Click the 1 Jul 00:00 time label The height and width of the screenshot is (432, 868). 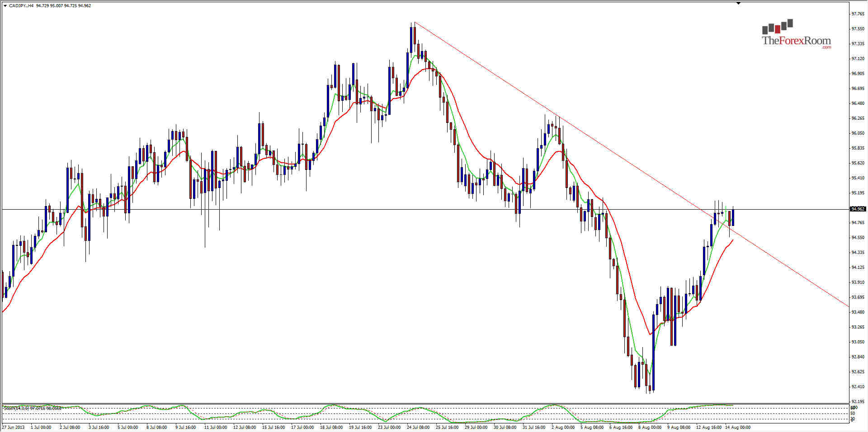click(40, 427)
